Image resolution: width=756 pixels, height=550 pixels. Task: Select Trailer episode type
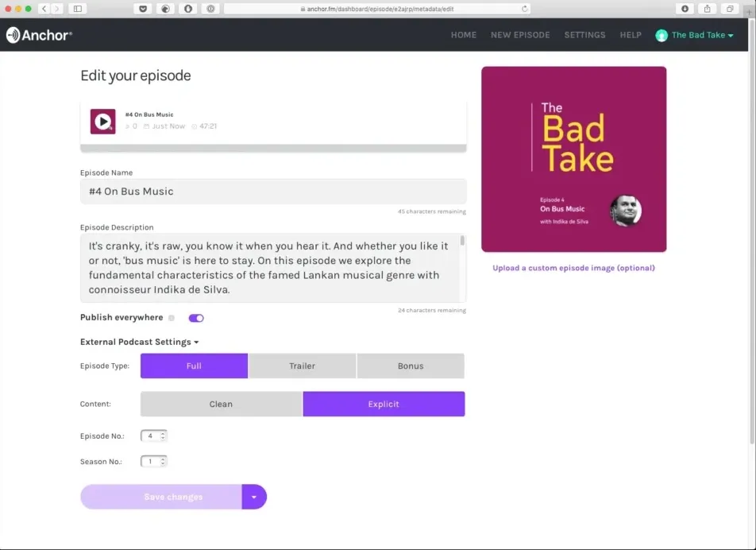303,366
